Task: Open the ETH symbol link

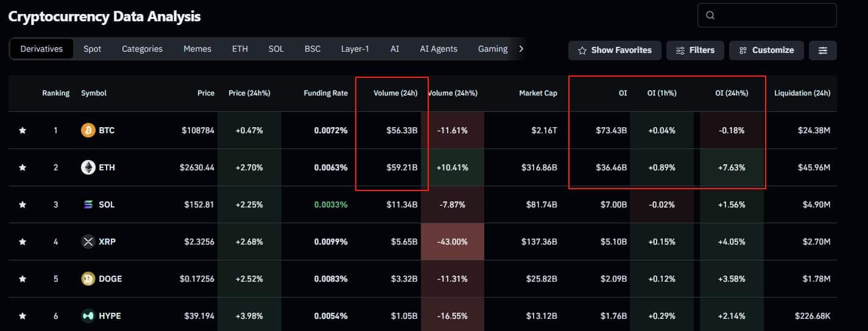Action: click(107, 167)
